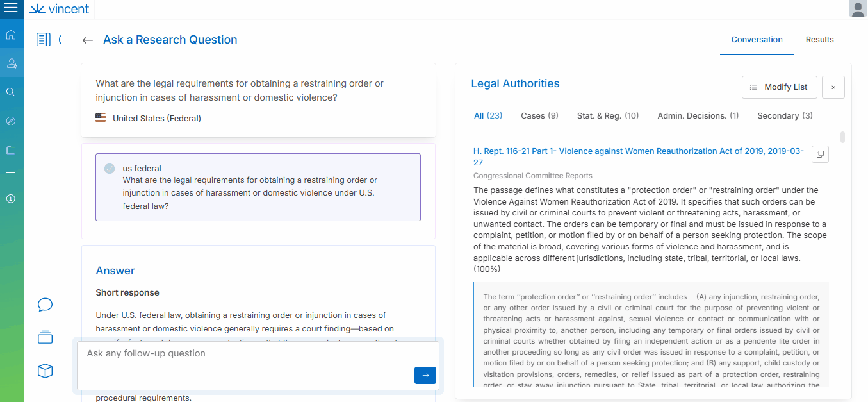Close the Legal Authorities panel
This screenshot has width=868, height=402.
click(833, 87)
